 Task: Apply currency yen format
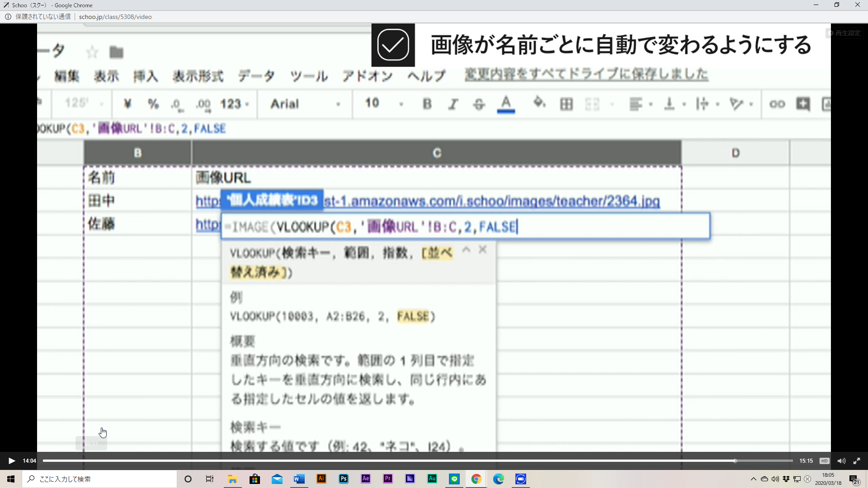(x=127, y=104)
